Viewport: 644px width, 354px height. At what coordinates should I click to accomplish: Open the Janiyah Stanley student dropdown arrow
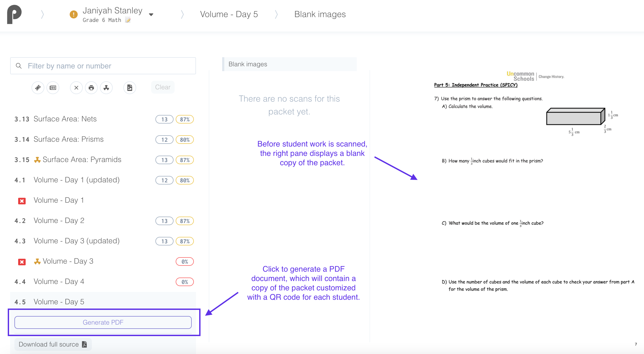[x=151, y=14]
